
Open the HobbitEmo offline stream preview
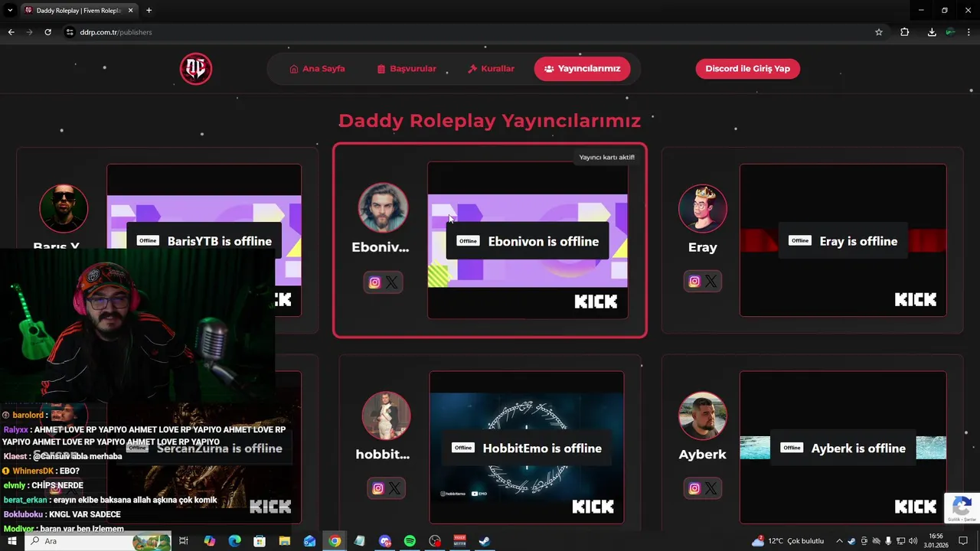tap(527, 448)
